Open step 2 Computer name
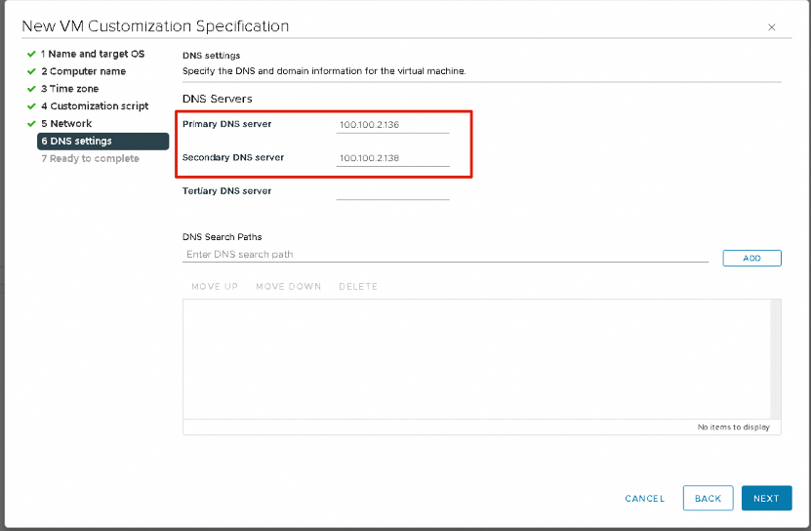Image resolution: width=812 pixels, height=531 pixels. click(83, 71)
